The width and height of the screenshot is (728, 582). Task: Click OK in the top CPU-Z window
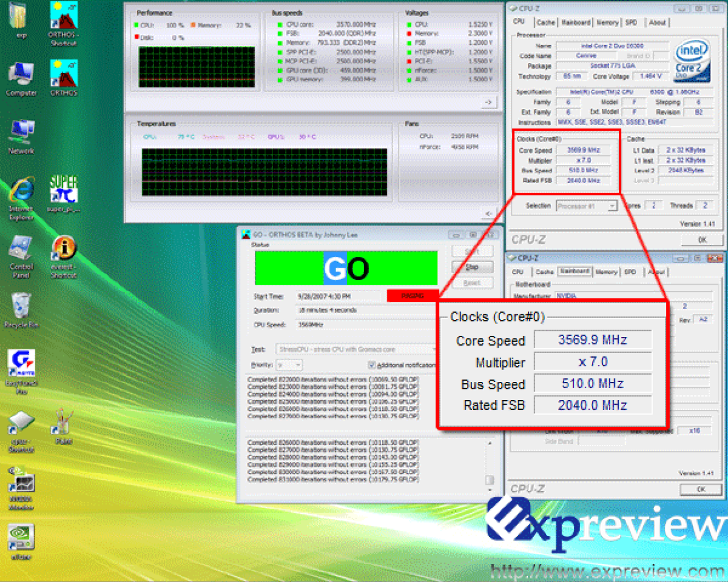tap(702, 239)
